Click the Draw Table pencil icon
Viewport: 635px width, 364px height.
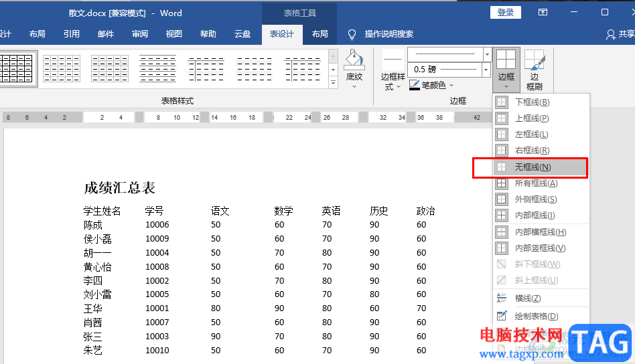501,316
